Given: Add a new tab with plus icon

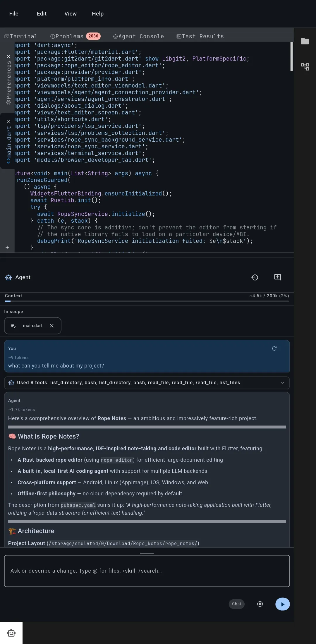Looking at the screenshot, I should pyautogui.click(x=7, y=248).
